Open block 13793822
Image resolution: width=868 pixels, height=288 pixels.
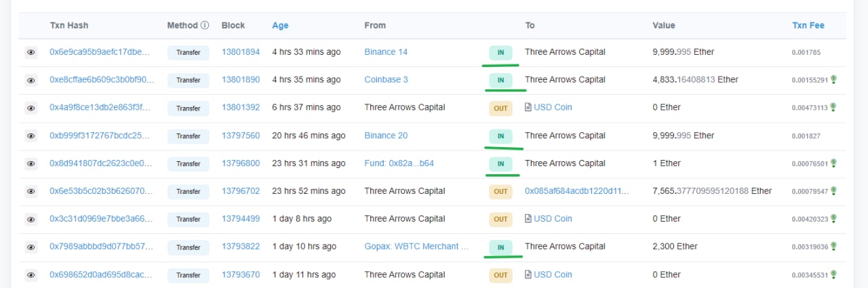pos(241,247)
